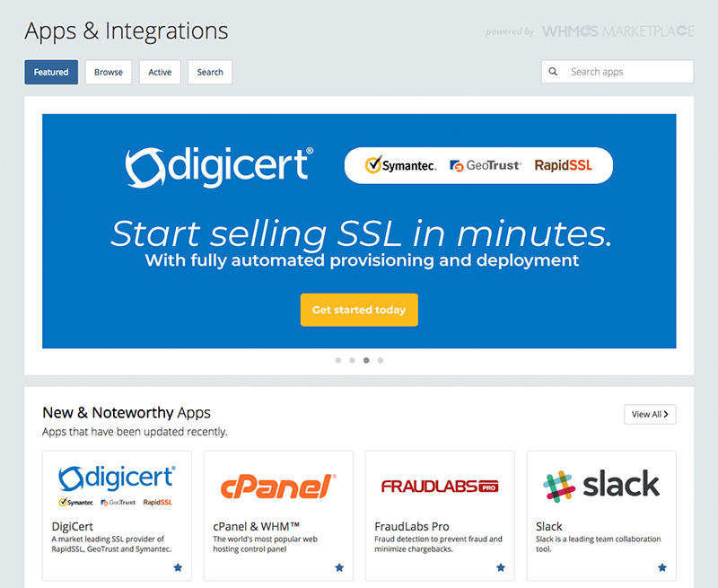Click 'With fully automated provisioning and deployment' text
This screenshot has height=588, width=718.
(x=362, y=260)
